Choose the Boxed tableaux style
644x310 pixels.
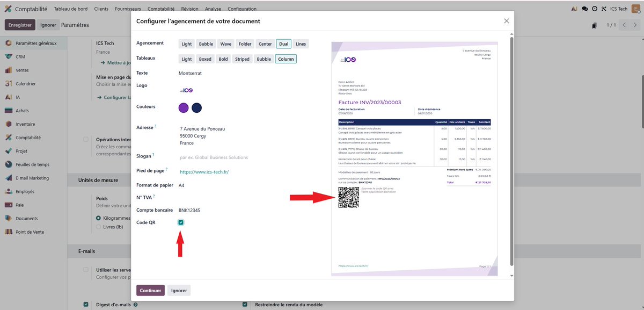(x=205, y=59)
